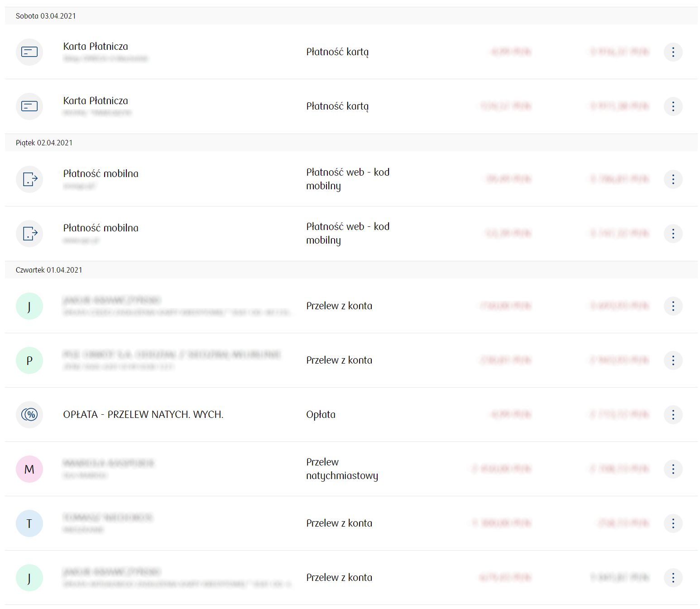Viewport: 700px width, 609px height.
Task: Click the pink M avatar
Action: (x=29, y=469)
